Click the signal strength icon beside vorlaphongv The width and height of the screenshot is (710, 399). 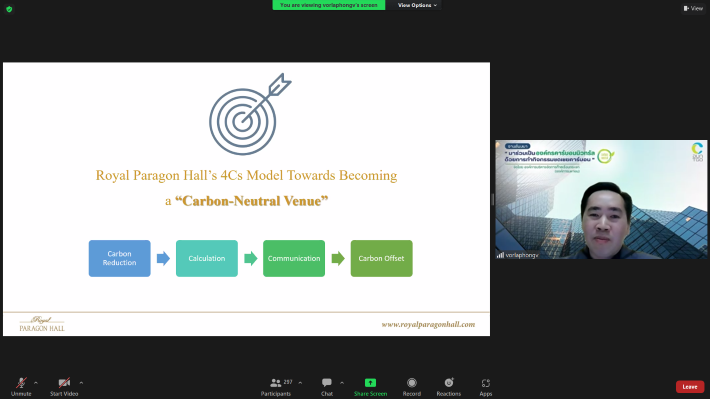(x=500, y=255)
